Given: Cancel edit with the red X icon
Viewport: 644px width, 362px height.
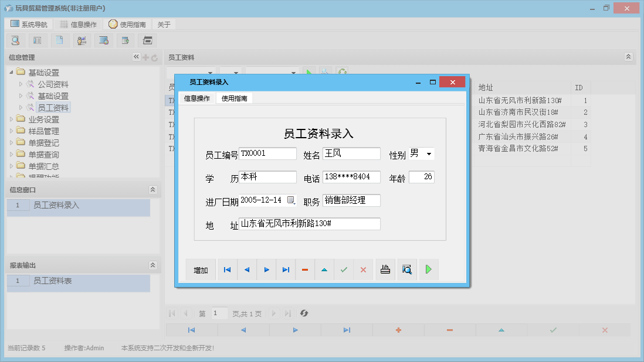Looking at the screenshot, I should [x=364, y=269].
